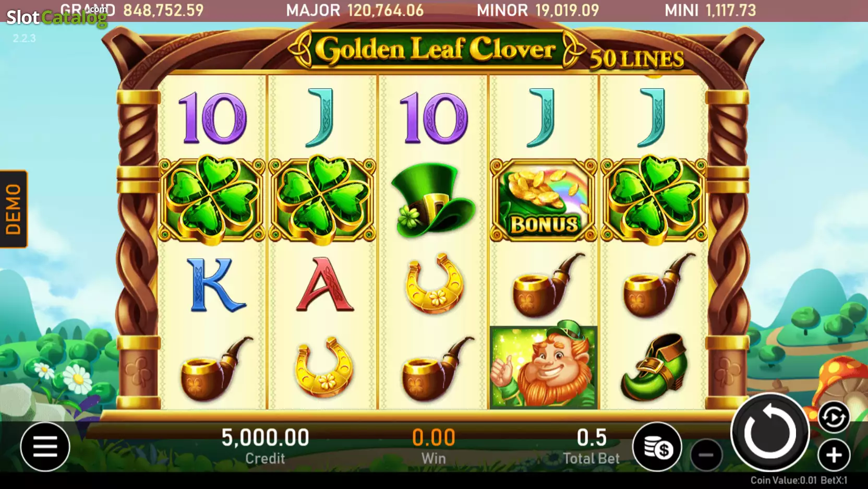
Task: Click the BONUS pot of gold symbol
Action: (x=544, y=200)
